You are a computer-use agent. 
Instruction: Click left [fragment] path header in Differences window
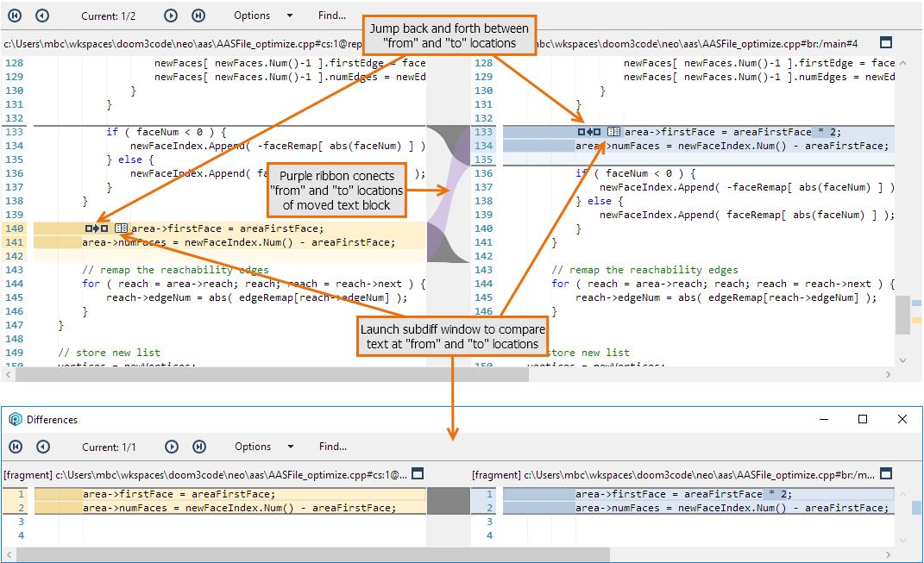[x=205, y=475]
